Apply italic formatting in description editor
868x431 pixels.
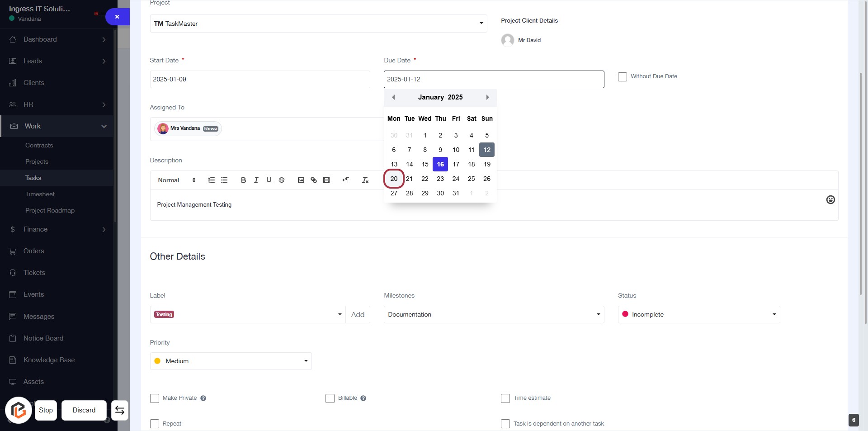pos(256,180)
